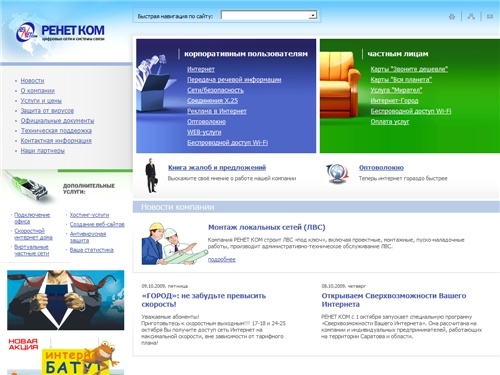Viewport: 500px width, 375px height.
Task: Open Карты "Звоните дешевле" link
Action: (x=409, y=69)
